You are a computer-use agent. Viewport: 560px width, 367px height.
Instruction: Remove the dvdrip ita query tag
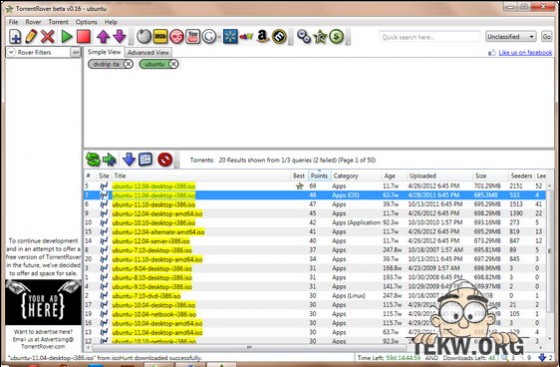click(129, 64)
